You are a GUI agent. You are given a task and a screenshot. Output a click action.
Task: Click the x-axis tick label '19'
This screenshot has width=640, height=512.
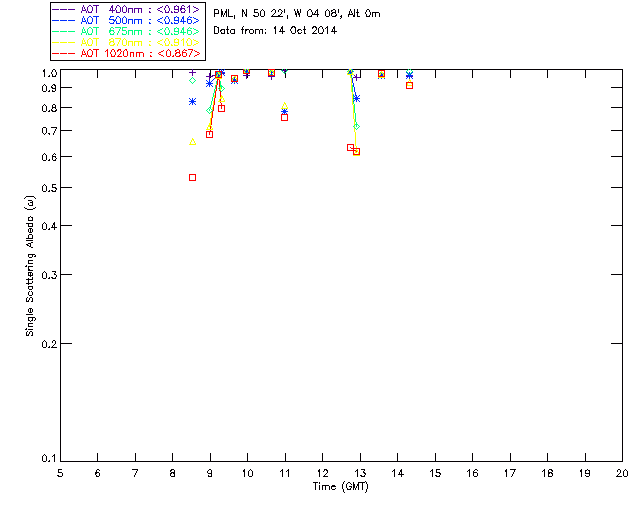coord(585,473)
